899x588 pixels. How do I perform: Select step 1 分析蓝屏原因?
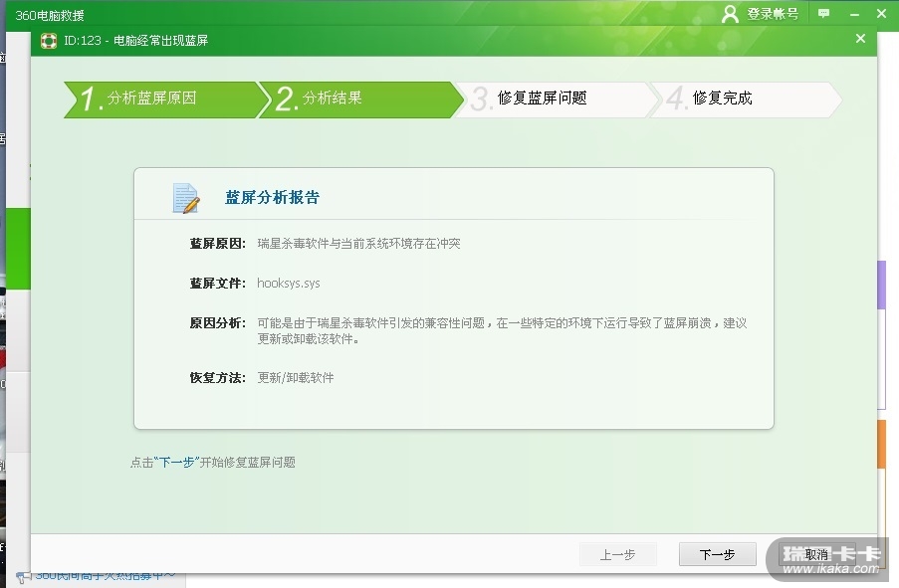(160, 99)
